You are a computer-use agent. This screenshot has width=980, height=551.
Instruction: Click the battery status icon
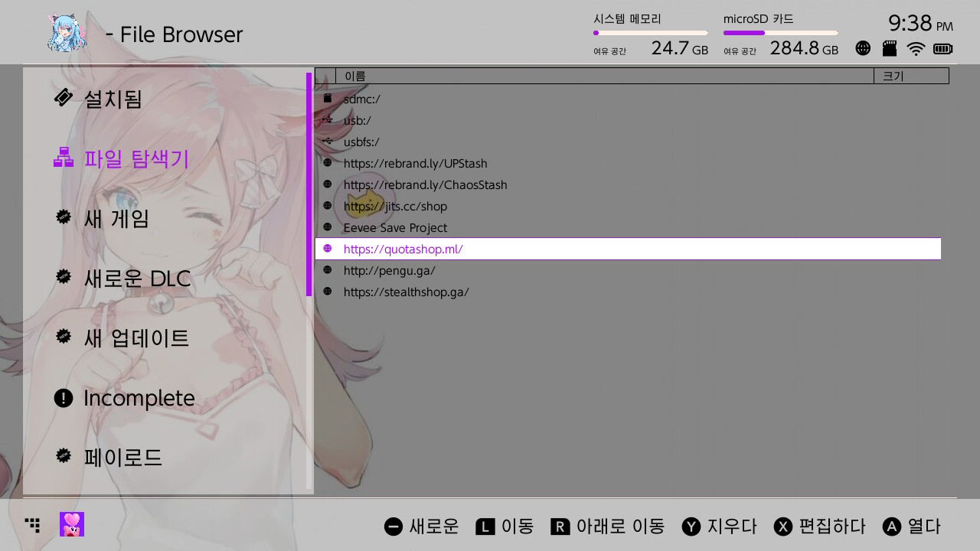pyautogui.click(x=942, y=49)
